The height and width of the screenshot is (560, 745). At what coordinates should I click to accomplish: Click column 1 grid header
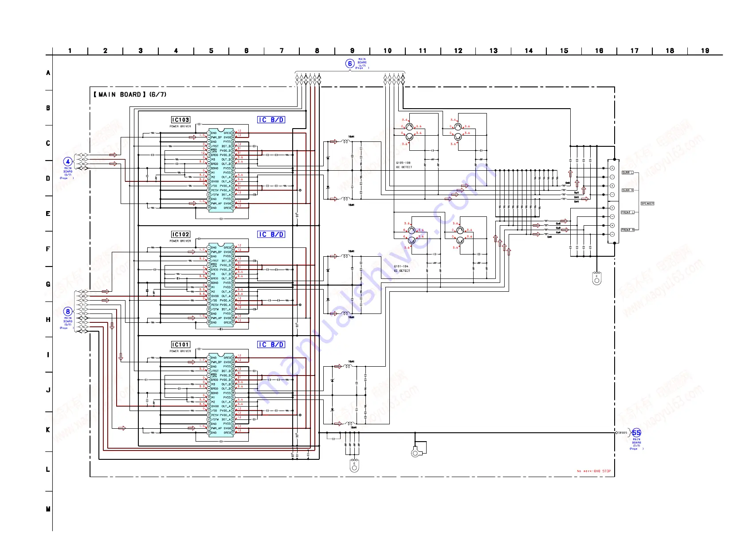tap(70, 51)
